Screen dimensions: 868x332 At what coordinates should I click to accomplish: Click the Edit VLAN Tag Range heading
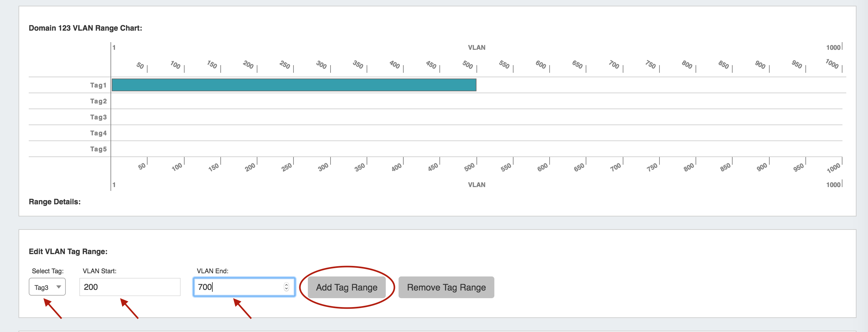68,252
